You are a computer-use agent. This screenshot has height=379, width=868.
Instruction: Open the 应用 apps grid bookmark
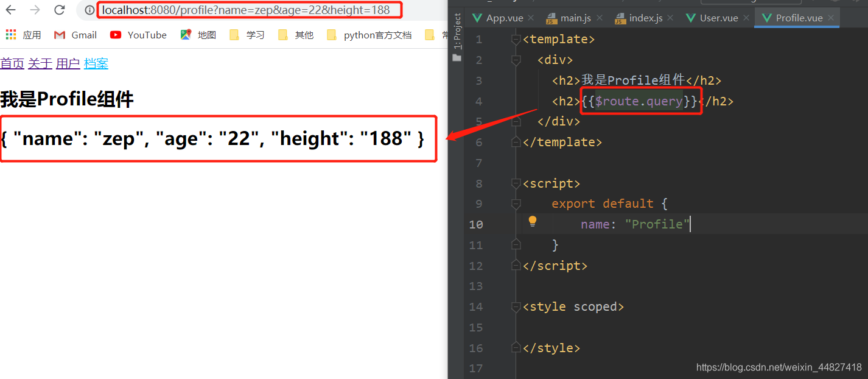[23, 35]
